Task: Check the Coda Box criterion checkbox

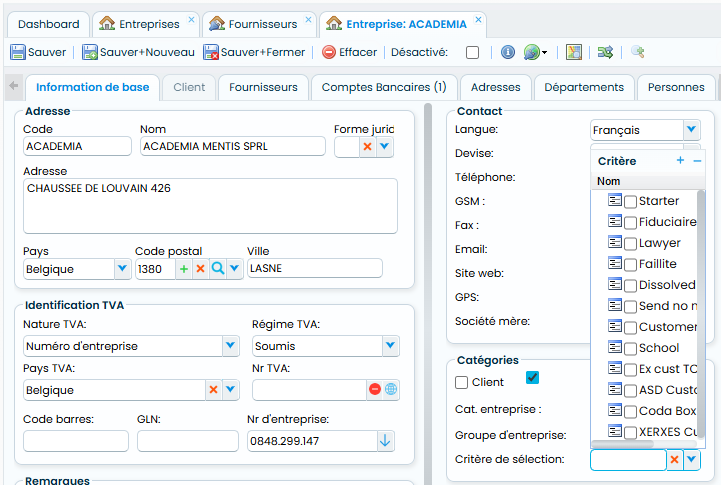Action: [x=630, y=411]
